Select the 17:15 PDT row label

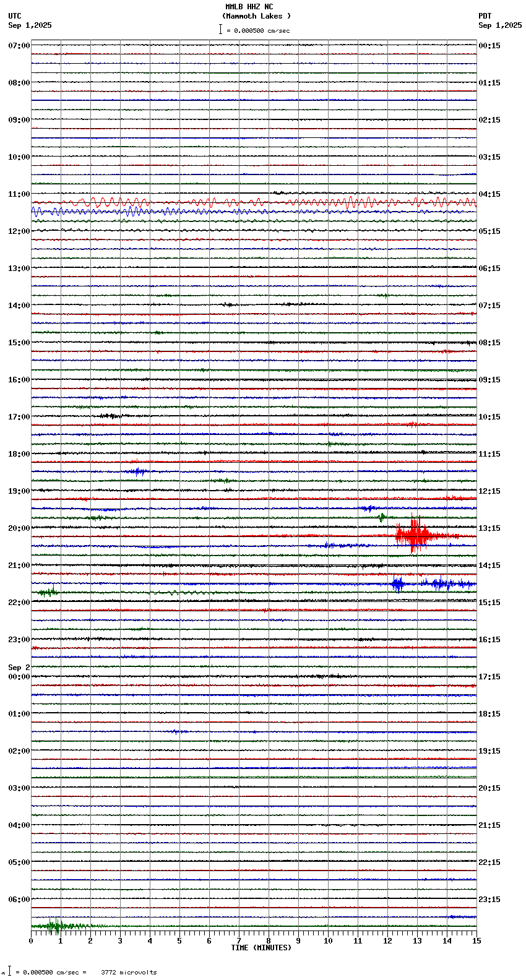click(489, 677)
